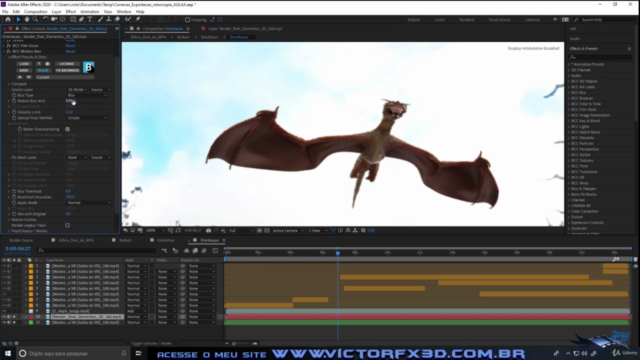Mute audio of layer 2

click(9, 271)
